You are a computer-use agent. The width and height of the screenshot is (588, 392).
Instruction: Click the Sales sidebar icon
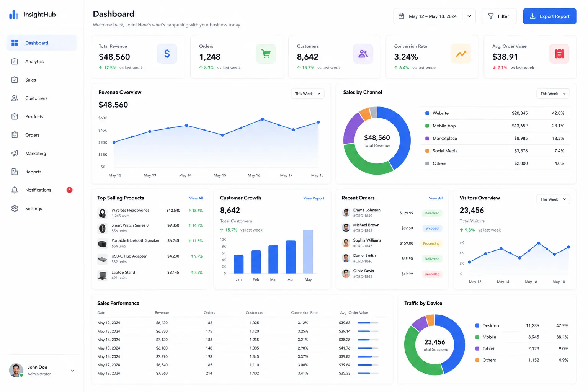[x=15, y=80]
